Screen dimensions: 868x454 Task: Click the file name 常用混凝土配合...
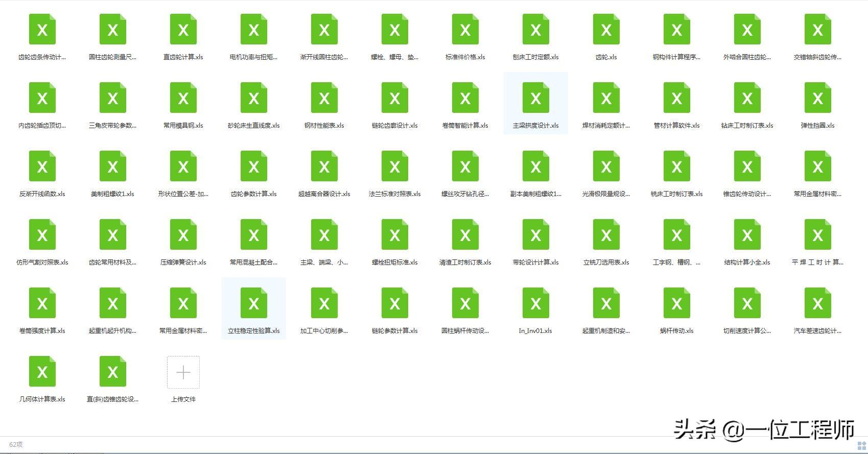(x=254, y=262)
